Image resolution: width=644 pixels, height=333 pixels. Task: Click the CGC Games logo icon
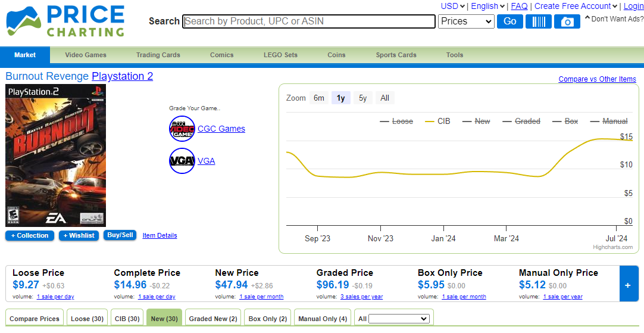[182, 129]
